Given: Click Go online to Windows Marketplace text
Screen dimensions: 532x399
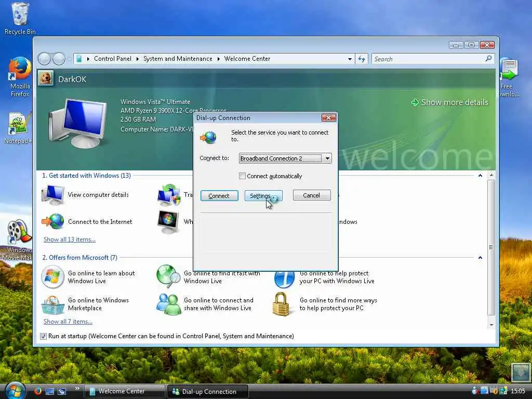Looking at the screenshot, I should pyautogui.click(x=98, y=304).
